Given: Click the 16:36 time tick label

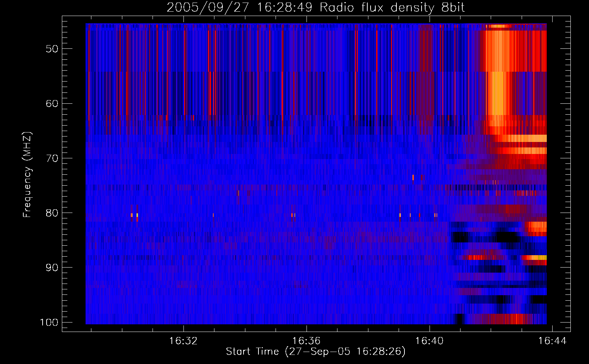Looking at the screenshot, I should click(x=307, y=341).
